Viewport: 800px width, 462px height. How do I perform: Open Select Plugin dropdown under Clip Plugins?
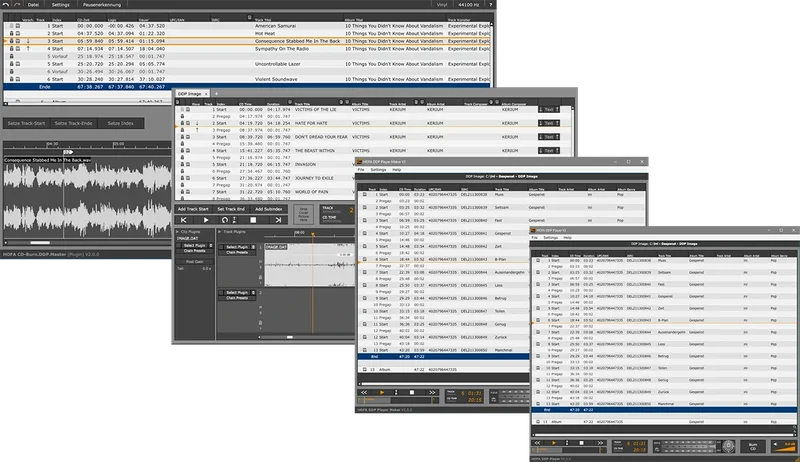pyautogui.click(x=194, y=245)
